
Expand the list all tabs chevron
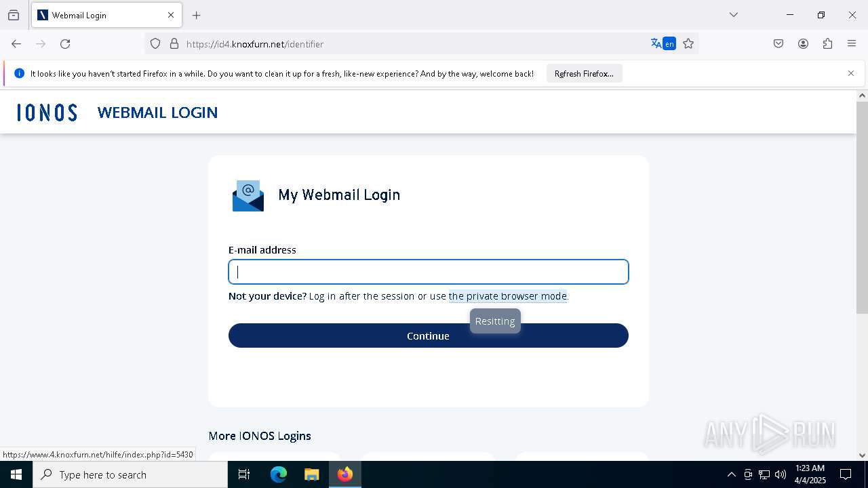734,15
